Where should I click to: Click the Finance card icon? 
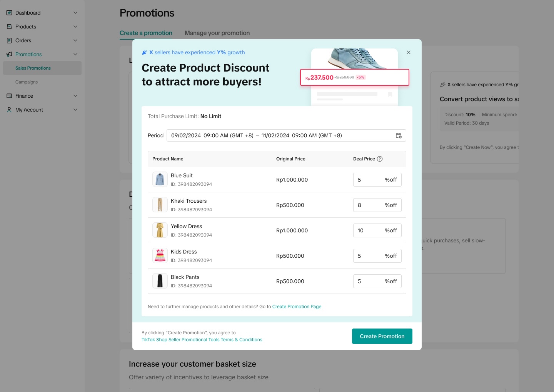click(x=9, y=96)
